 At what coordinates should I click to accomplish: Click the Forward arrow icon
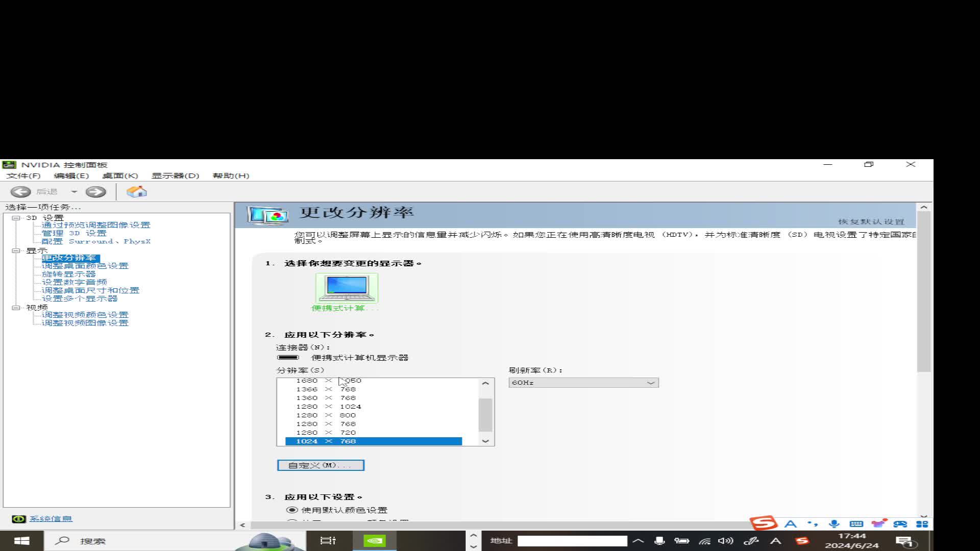click(95, 192)
